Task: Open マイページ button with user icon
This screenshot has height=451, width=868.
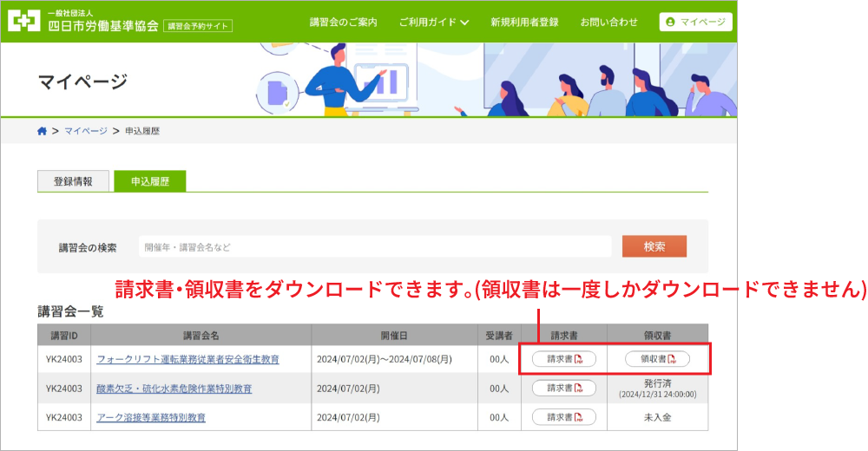Action: point(695,22)
